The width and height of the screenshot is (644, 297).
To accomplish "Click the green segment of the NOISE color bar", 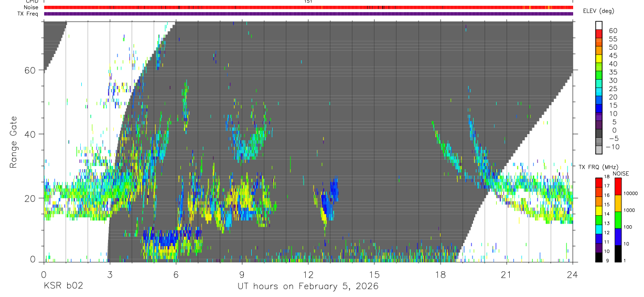I will coord(617,219).
